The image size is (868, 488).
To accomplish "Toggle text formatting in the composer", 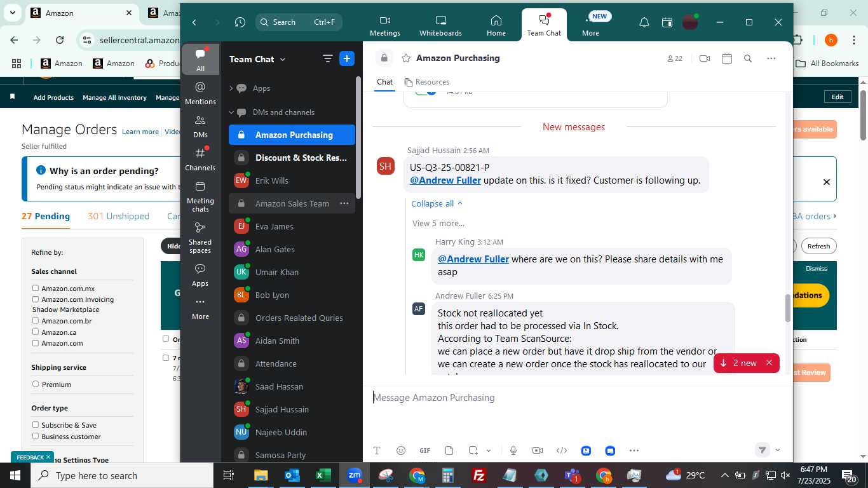I will 377,451.
